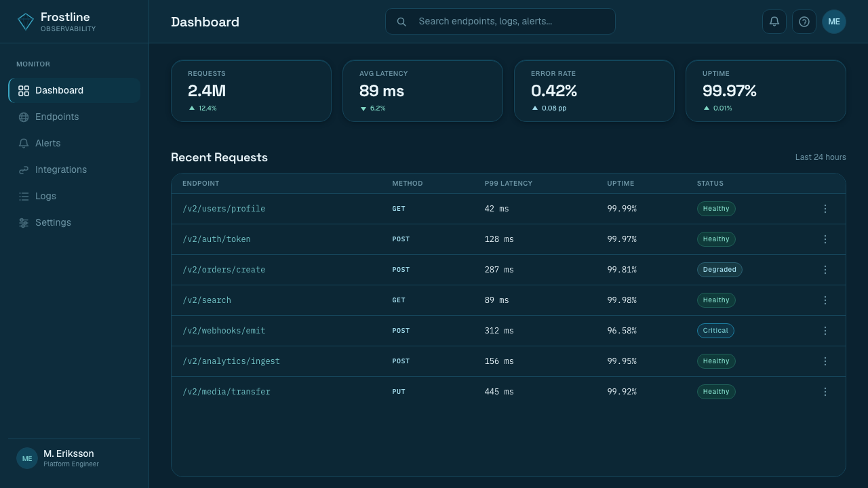Expand actions menu for /v2/analytics/ingest row
This screenshot has height=488, width=868.
[825, 361]
